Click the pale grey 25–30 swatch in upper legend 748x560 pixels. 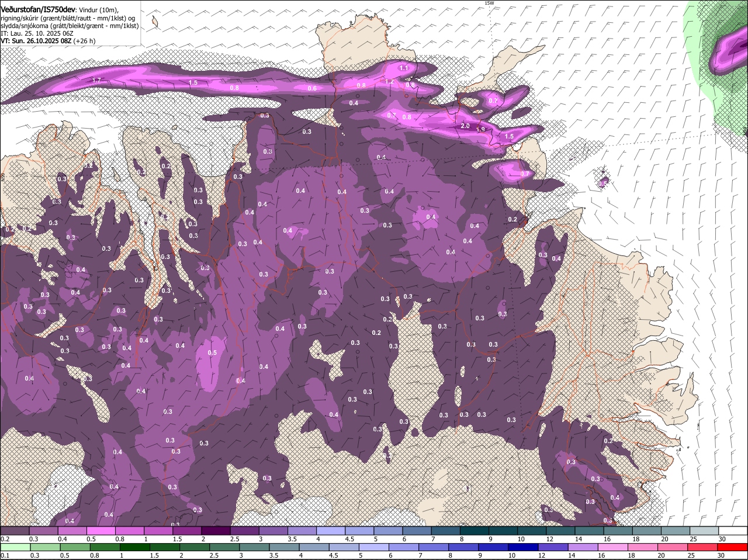pyautogui.click(x=704, y=530)
